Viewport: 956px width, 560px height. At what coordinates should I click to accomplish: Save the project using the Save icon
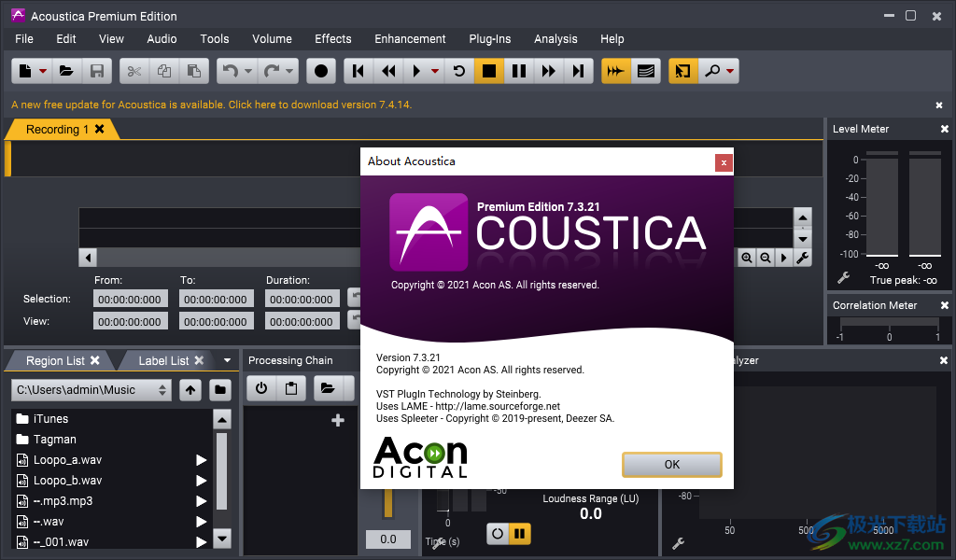(96, 70)
